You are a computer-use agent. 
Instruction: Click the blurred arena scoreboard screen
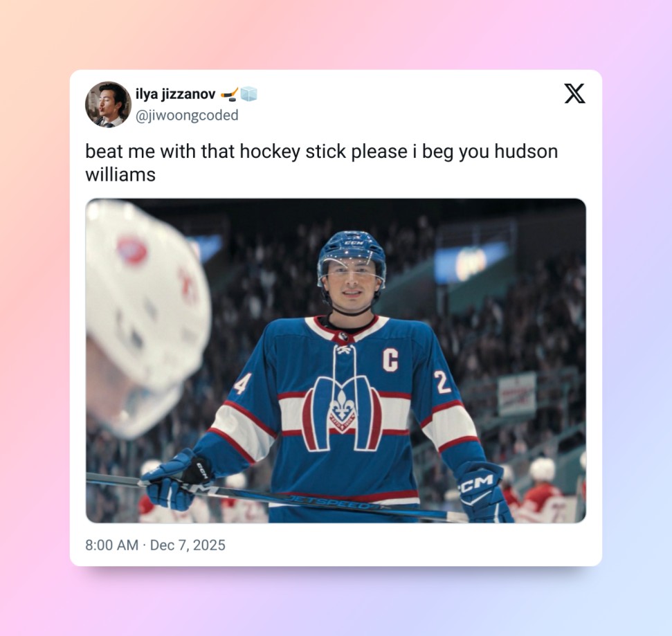[x=470, y=262]
